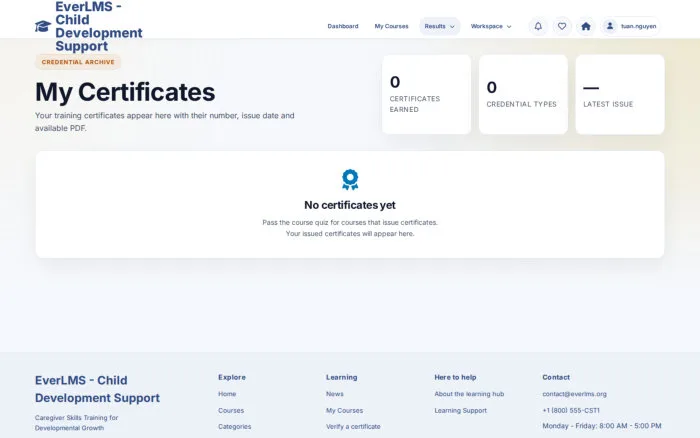
Task: Click the EverLMS header site title
Action: tap(99, 26)
